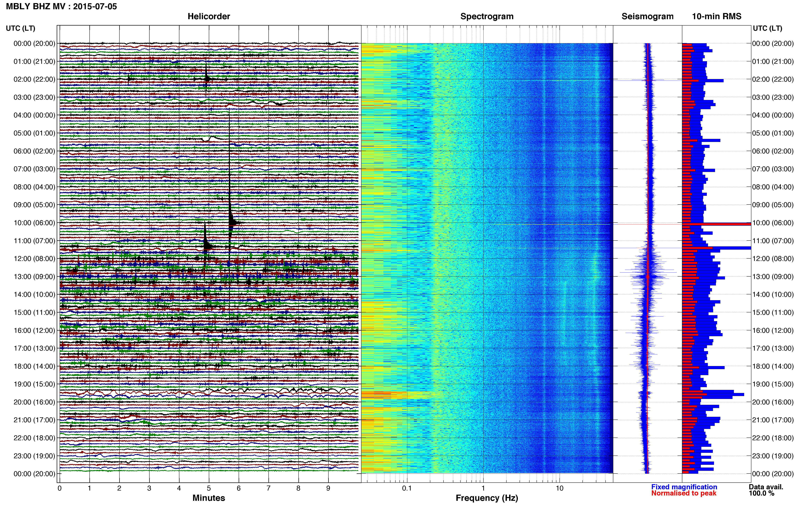Image resolution: width=812 pixels, height=508 pixels.
Task: Click right time label 20:00 (16:00)
Action: click(773, 402)
